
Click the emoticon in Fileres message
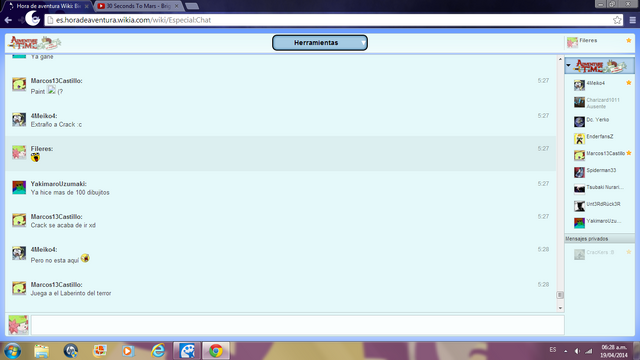tap(36, 158)
